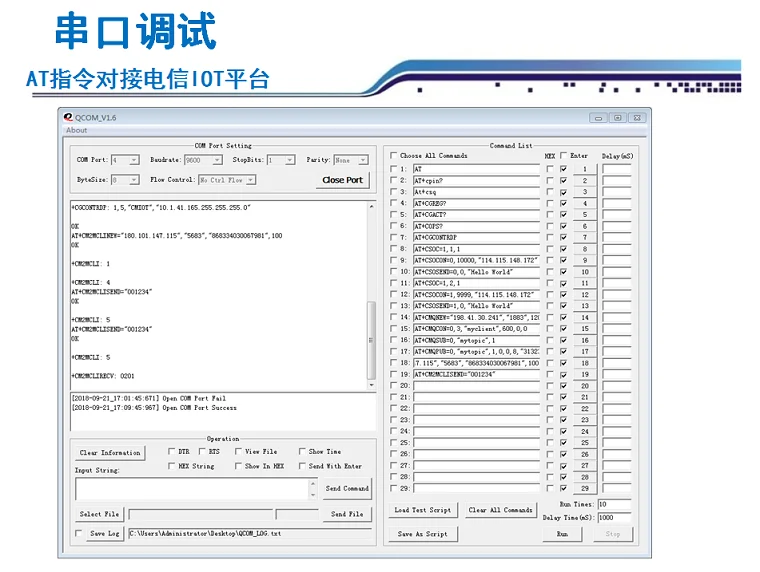Click the receive window scrollbar thumb
The image size is (760, 572).
tap(371, 340)
